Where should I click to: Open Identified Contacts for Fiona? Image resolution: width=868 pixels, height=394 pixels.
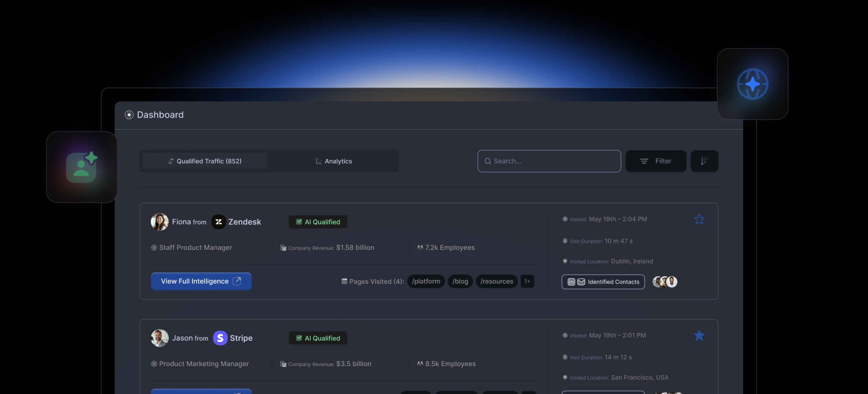pos(603,282)
